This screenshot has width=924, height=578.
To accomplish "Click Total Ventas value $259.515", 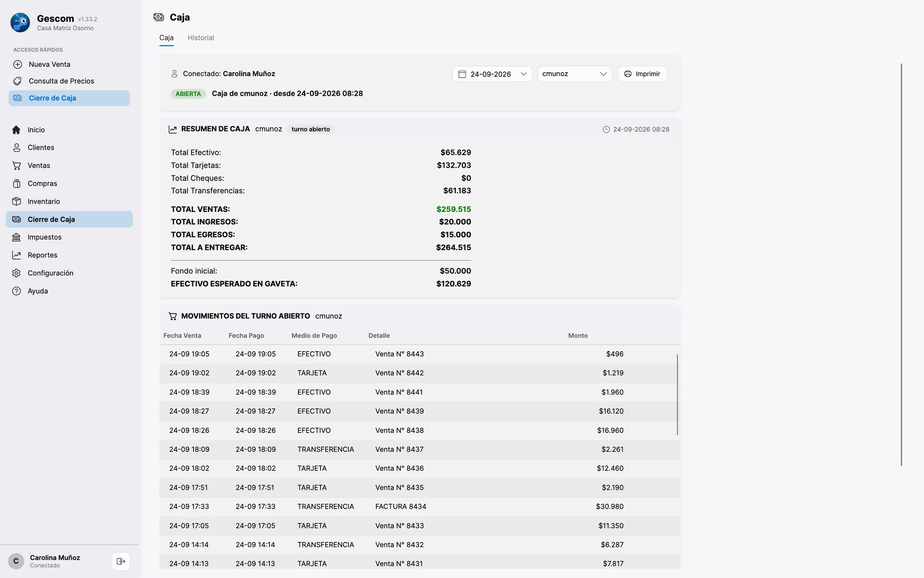I will pos(453,209).
